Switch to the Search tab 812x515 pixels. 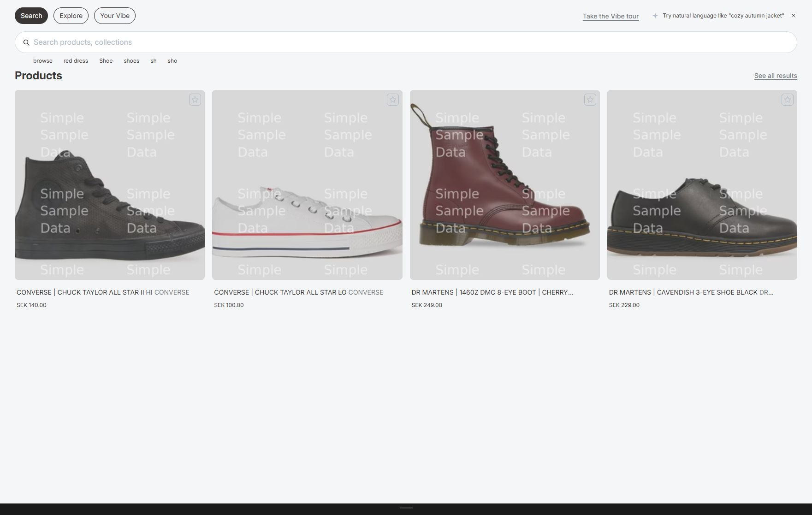(x=31, y=16)
